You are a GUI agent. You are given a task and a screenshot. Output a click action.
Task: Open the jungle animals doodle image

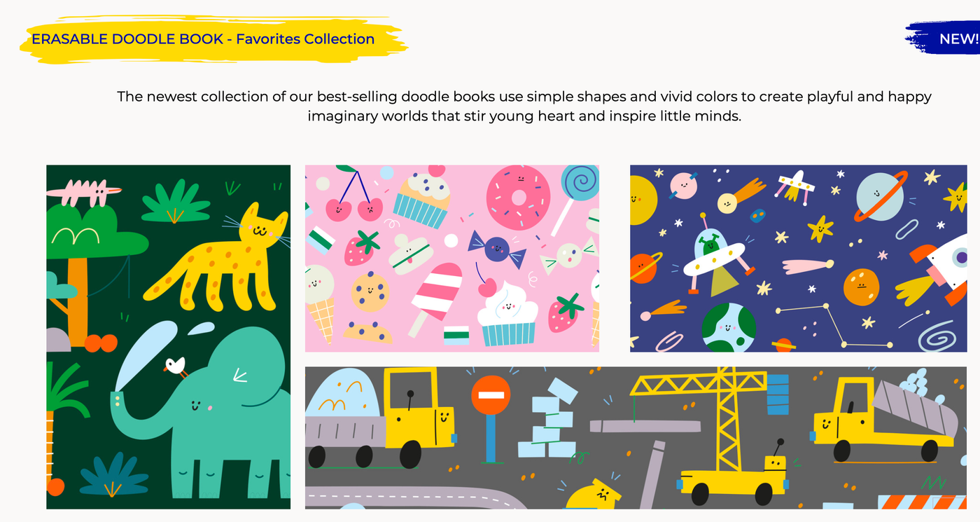click(x=168, y=336)
